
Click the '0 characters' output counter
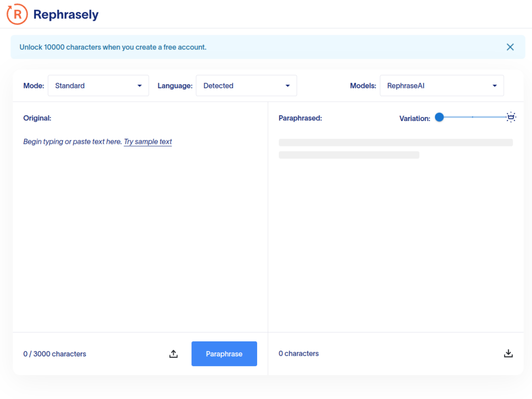point(299,353)
